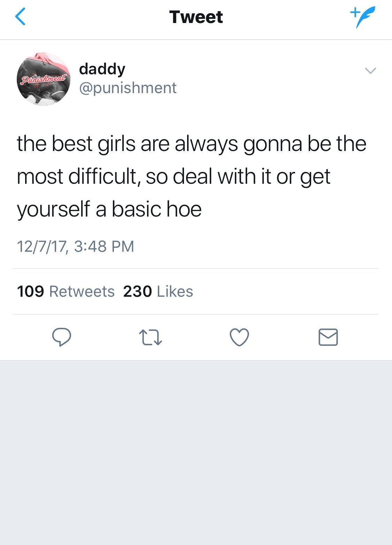Tap the Tweet header title
392x545 pixels.
[196, 17]
